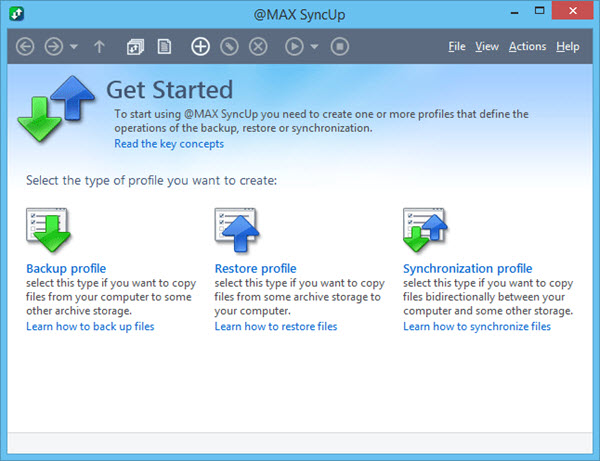Create a new profile with plus icon

tap(200, 47)
